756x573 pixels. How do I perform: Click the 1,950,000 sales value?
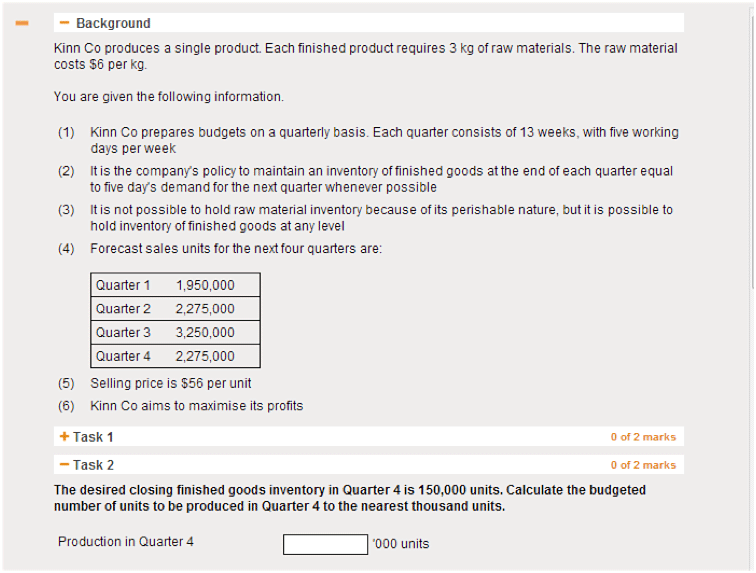205,285
